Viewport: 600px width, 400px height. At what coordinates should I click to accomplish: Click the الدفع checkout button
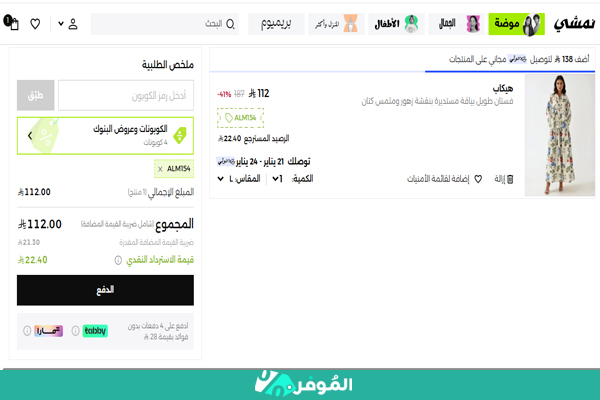pos(105,290)
